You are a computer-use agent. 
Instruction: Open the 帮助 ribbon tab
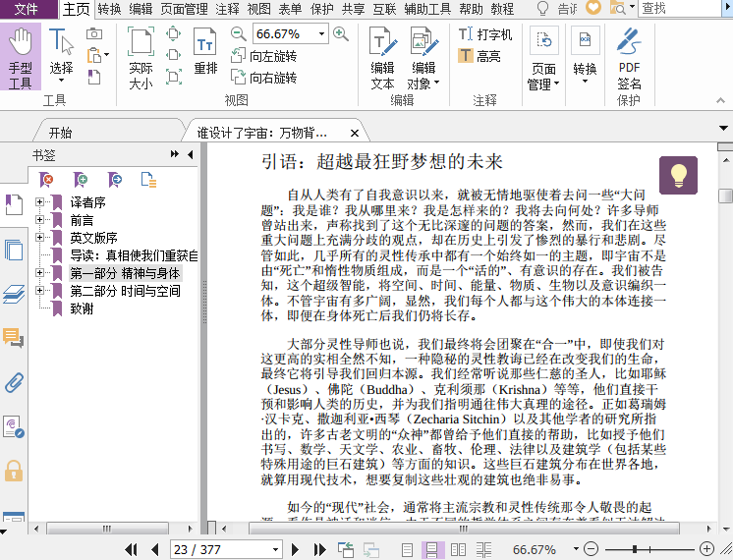[x=471, y=9]
